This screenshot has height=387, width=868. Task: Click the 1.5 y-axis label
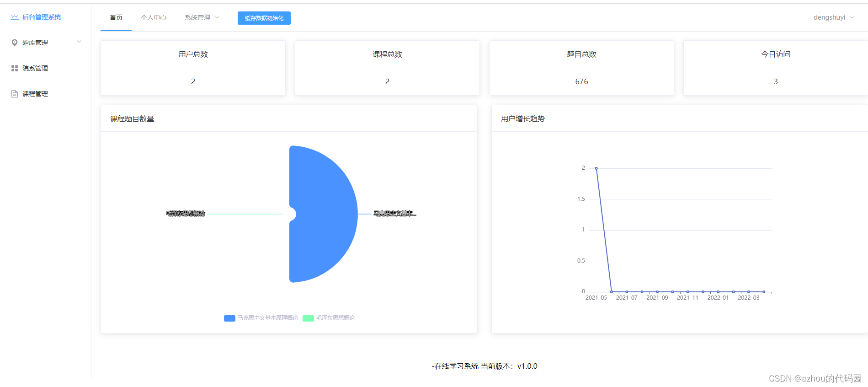click(581, 199)
